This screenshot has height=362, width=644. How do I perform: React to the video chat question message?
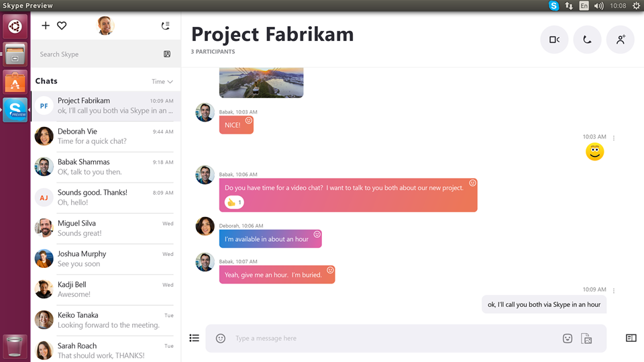[x=472, y=183]
